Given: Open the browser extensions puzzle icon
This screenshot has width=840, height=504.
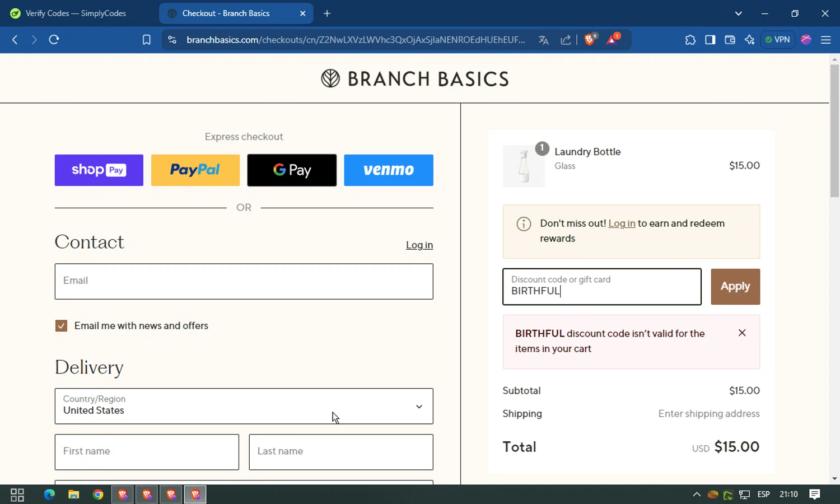Looking at the screenshot, I should click(x=690, y=40).
